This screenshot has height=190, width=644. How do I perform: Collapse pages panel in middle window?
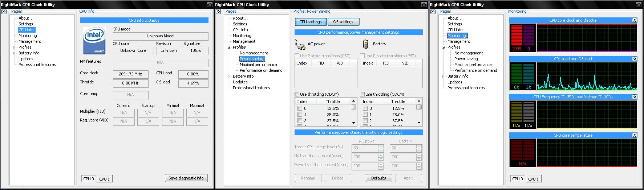tap(219, 12)
